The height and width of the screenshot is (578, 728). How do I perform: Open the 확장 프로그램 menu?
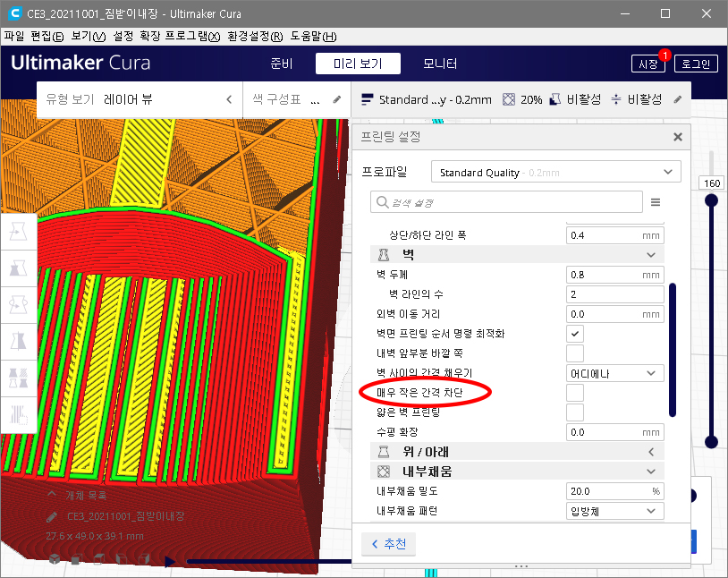180,37
